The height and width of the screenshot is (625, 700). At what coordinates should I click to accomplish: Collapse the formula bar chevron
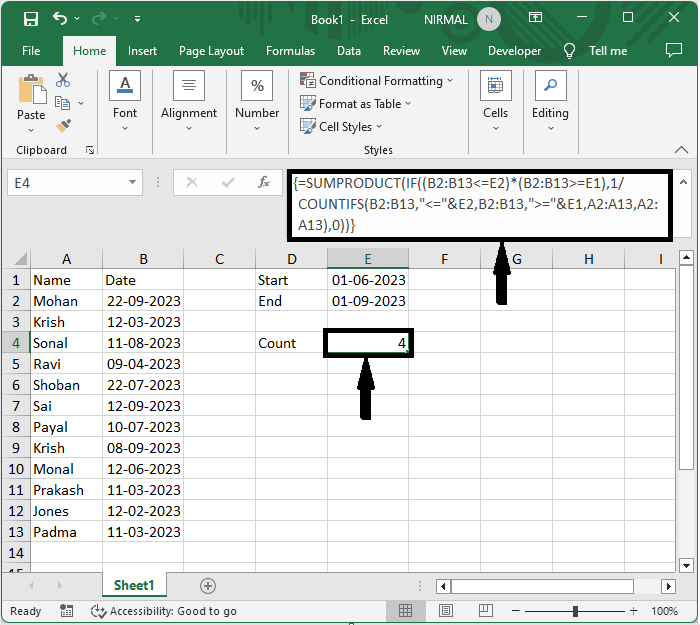pos(683,182)
